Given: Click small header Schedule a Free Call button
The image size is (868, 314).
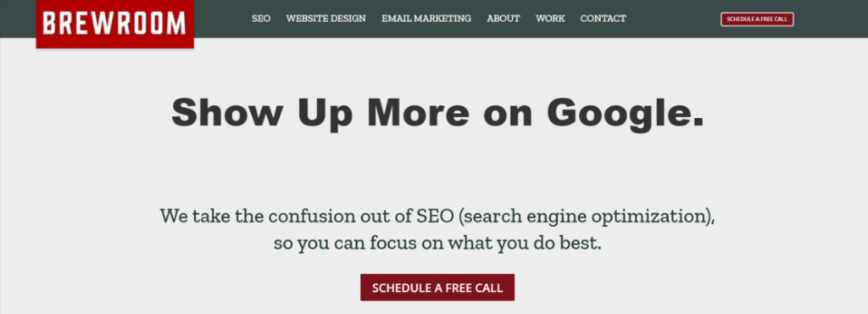Looking at the screenshot, I should [x=757, y=20].
